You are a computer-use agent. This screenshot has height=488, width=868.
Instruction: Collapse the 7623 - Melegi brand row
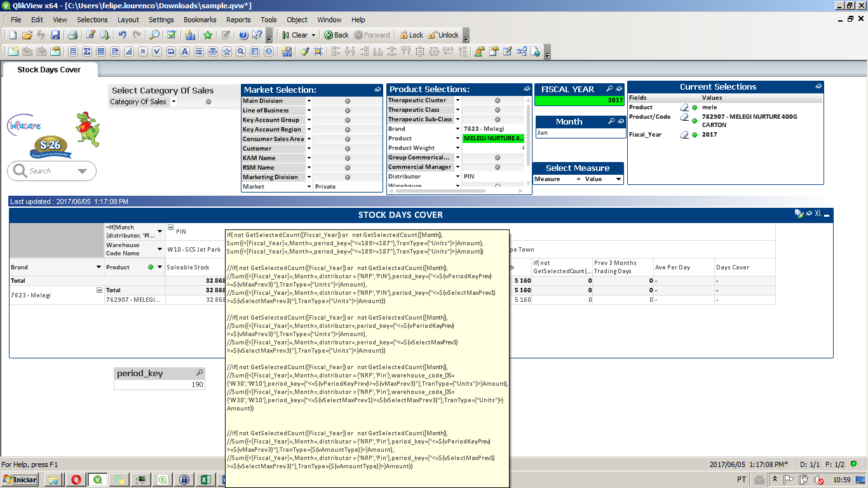coord(99,290)
